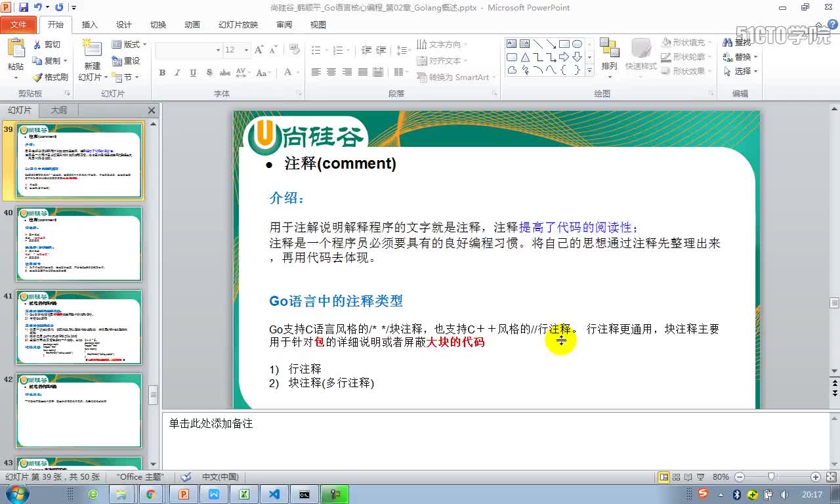This screenshot has width=840, height=504.
Task: Open the Select (选择) dropdown
Action: pos(740,71)
